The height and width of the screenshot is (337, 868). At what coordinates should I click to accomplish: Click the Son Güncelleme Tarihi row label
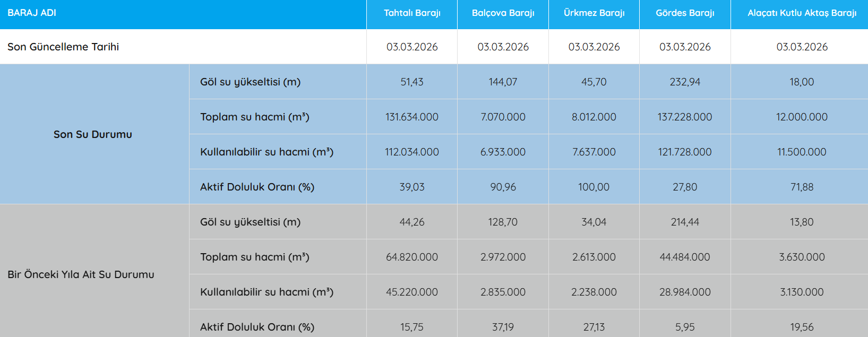pos(63,47)
